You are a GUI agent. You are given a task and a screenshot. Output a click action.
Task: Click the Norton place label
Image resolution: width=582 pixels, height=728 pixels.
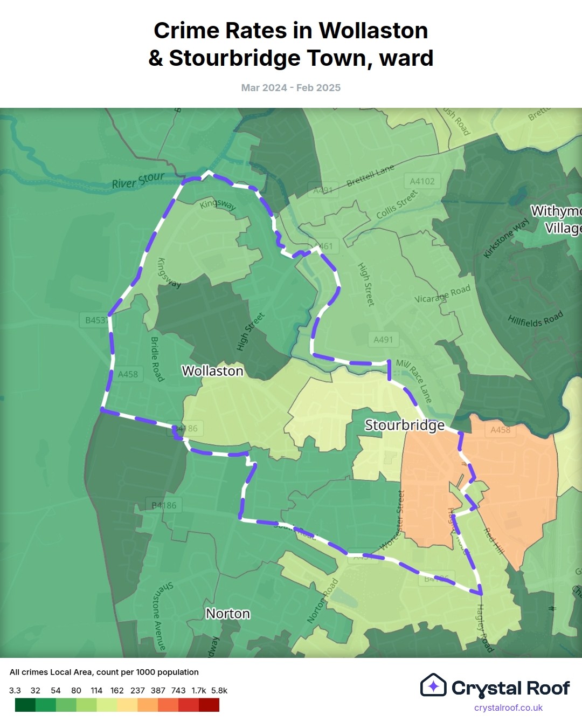[x=228, y=614]
